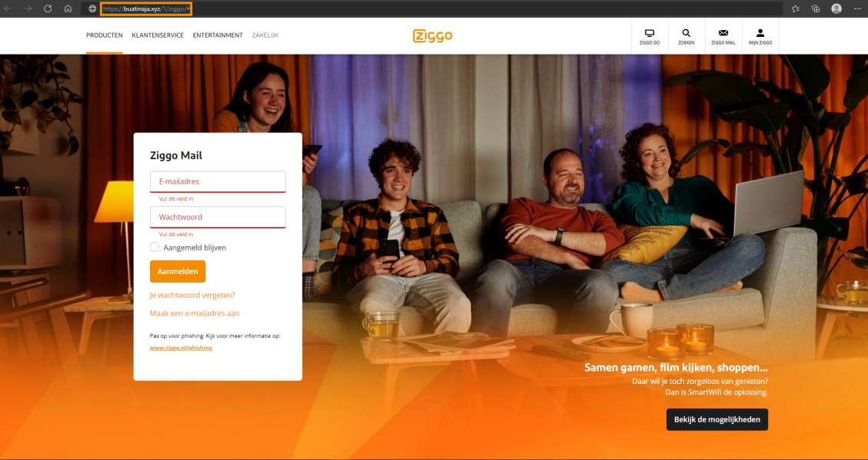The height and width of the screenshot is (460, 868).
Task: Open the Klantenservice menu
Action: (158, 35)
